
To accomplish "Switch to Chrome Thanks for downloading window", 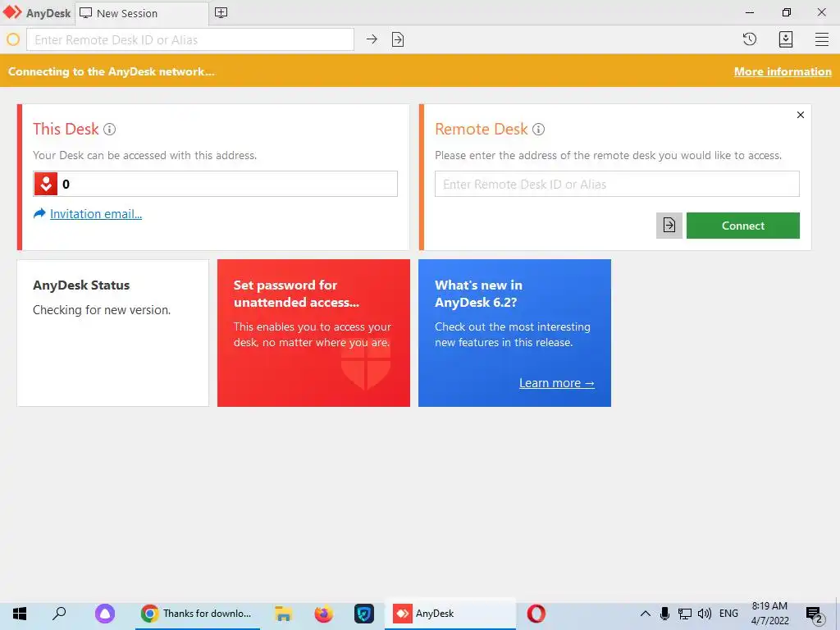I will 197,614.
